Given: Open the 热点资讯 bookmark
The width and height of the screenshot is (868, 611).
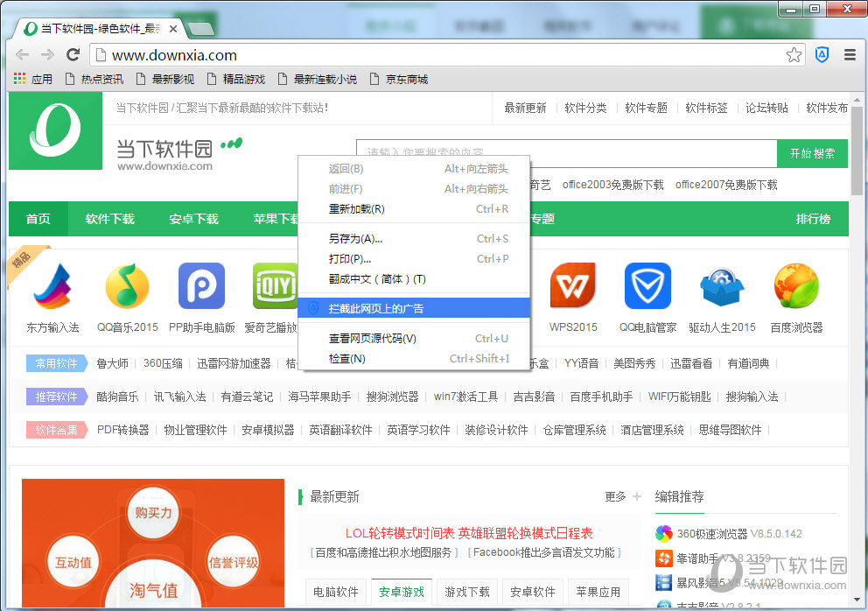Looking at the screenshot, I should click(x=94, y=79).
